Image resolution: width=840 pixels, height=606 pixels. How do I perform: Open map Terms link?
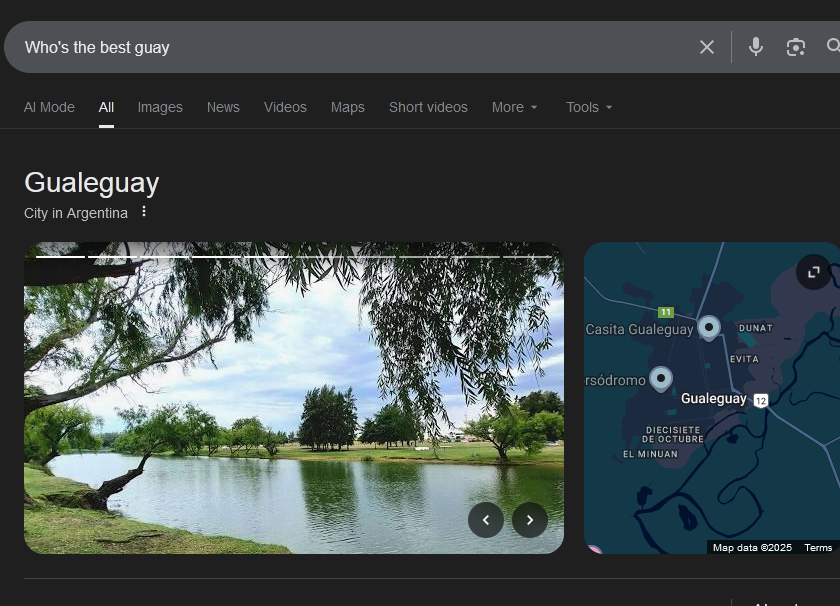click(x=818, y=548)
